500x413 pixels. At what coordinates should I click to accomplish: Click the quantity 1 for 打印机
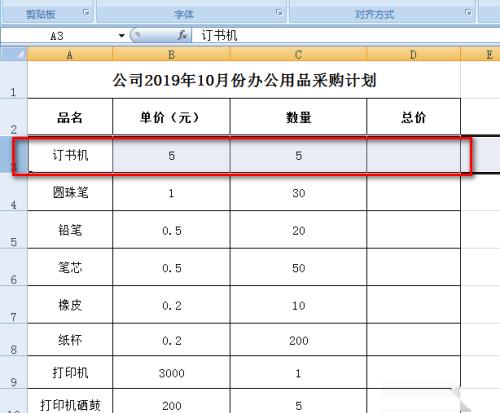coord(298,372)
